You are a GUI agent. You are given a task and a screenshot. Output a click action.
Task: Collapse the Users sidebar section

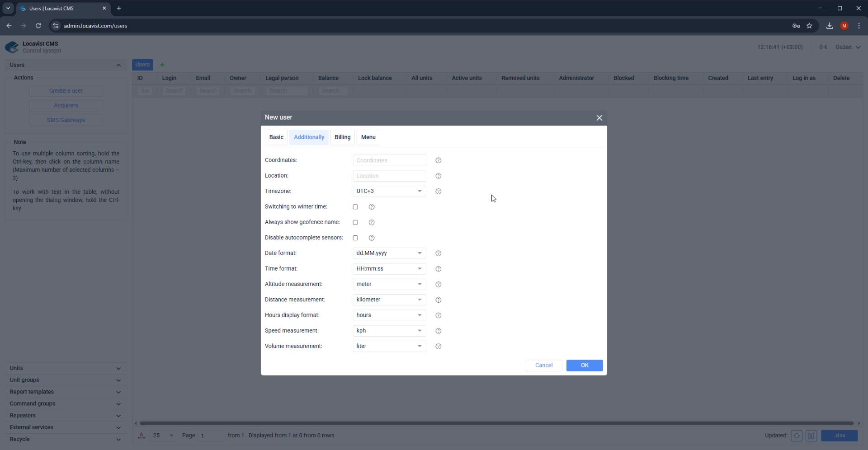coord(66,65)
